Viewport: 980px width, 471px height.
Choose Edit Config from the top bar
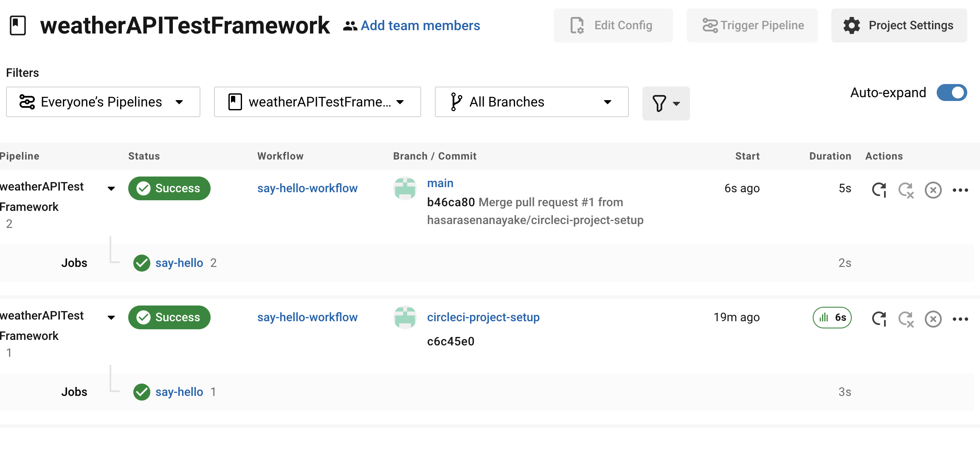pos(613,25)
